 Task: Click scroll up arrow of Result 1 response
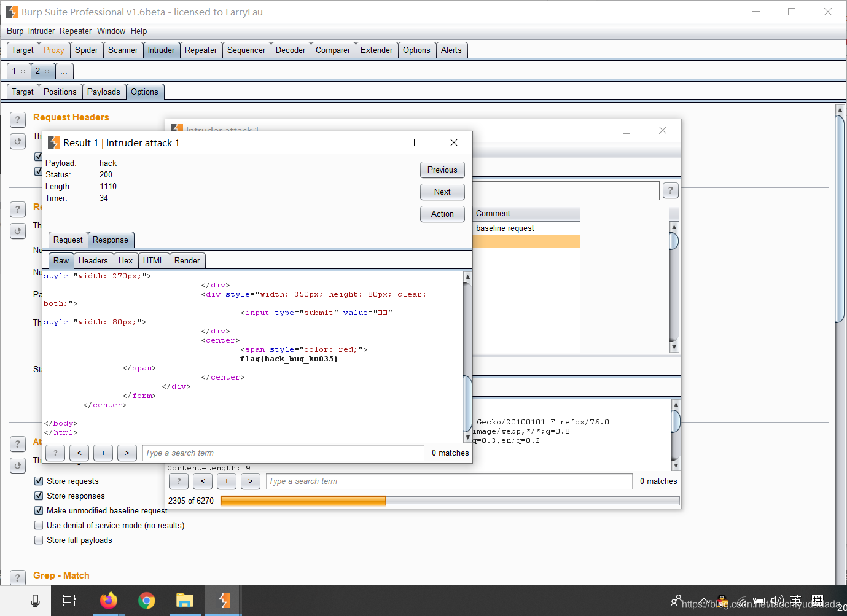[x=467, y=277]
